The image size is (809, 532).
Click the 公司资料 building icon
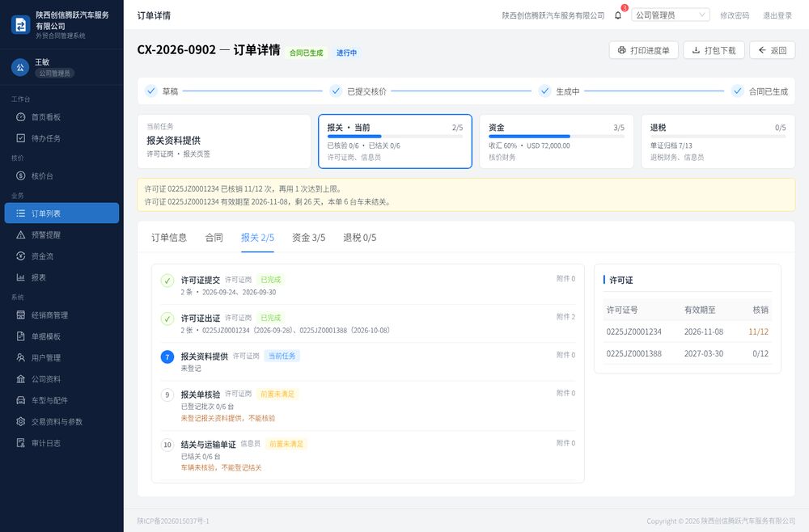click(21, 379)
